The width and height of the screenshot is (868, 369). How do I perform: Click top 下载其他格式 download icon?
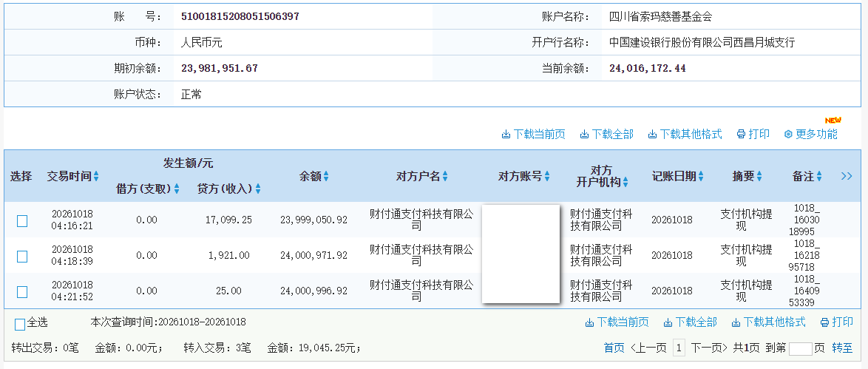(652, 135)
